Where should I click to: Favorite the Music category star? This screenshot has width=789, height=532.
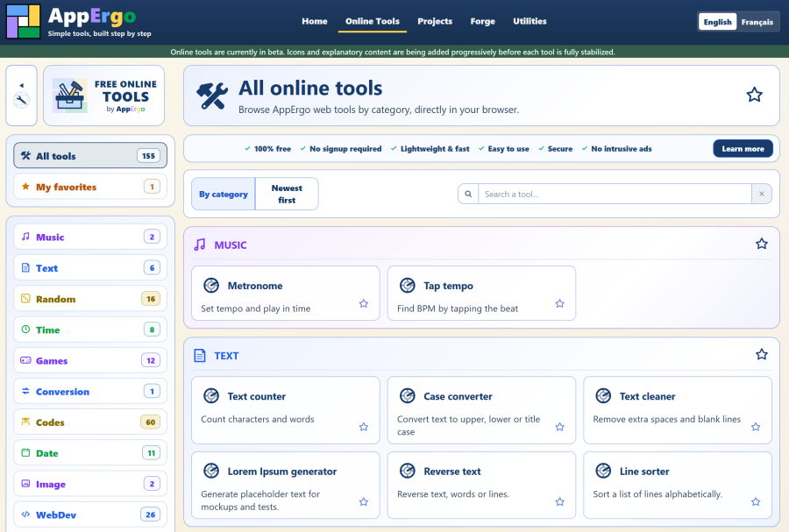761,244
